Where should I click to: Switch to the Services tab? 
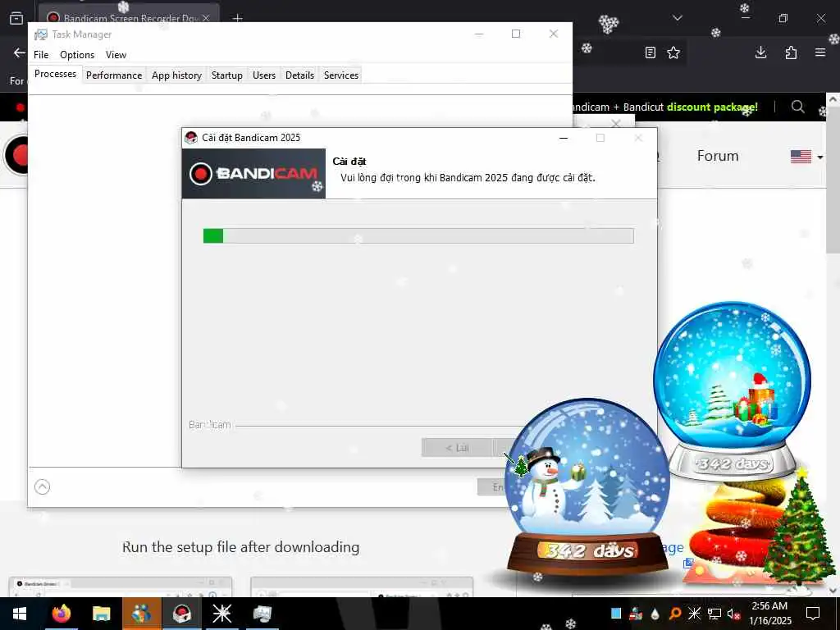click(x=340, y=75)
